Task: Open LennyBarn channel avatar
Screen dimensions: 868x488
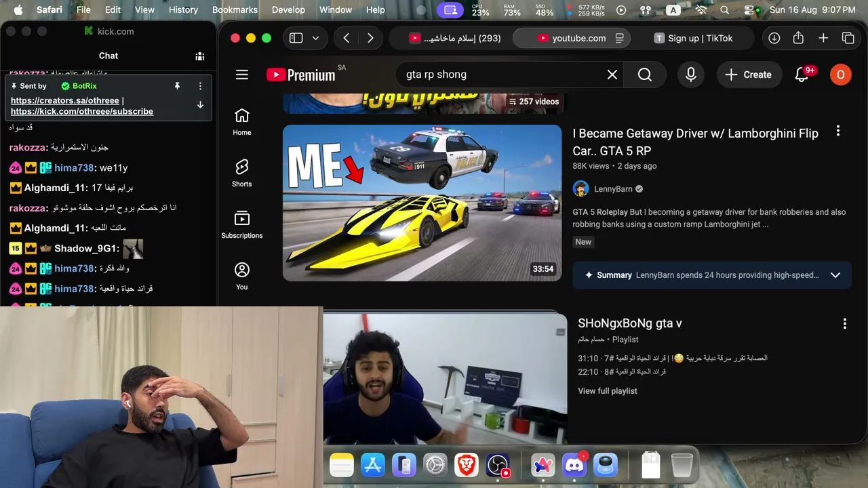Action: pos(580,189)
